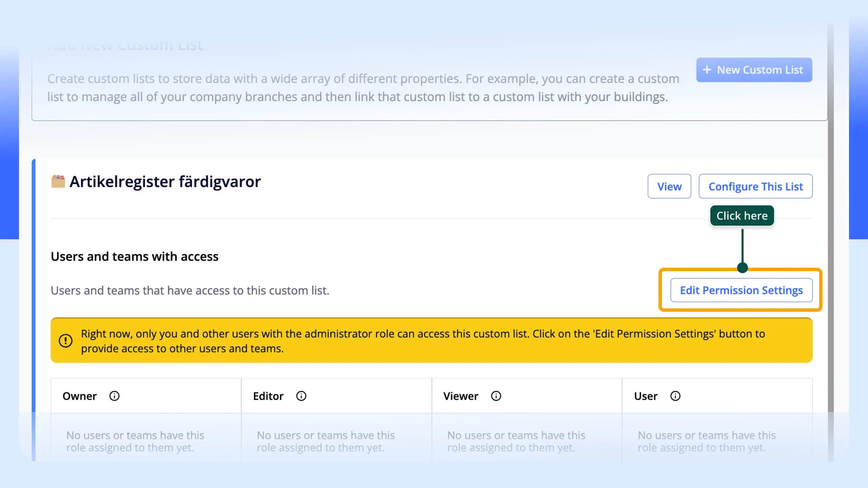Click the Artikelregister folder emoji icon
This screenshot has height=488, width=868.
pos(58,181)
